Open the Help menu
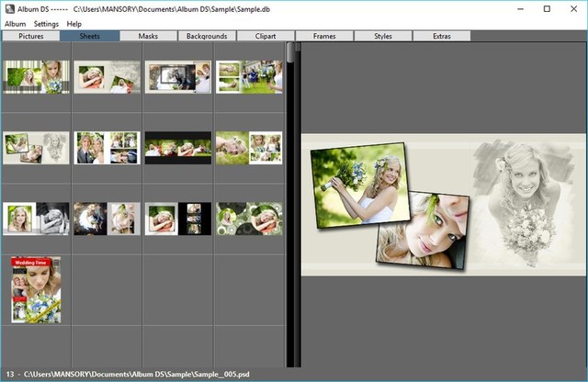 click(x=74, y=23)
